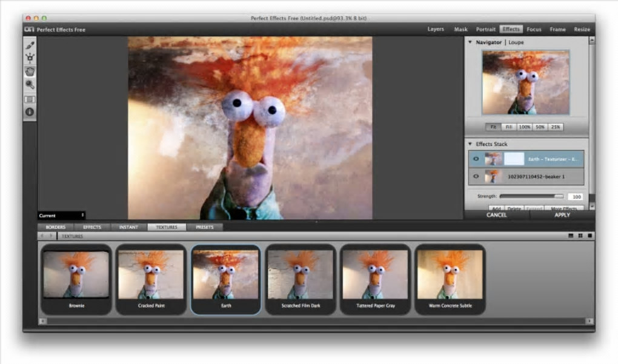This screenshot has width=618, height=364.
Task: Select the mask thumbnail of Earth layer
Action: [x=514, y=159]
